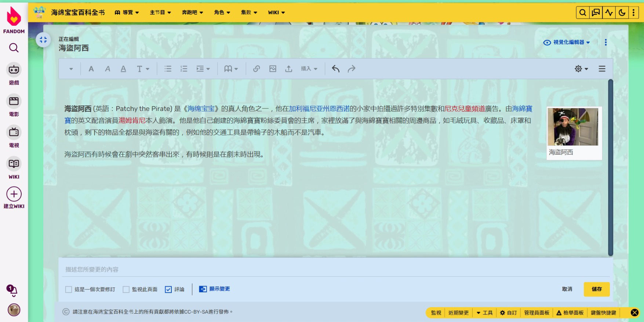This screenshot has height=322, width=644.
Task: Follow the 加利福尼亚州恩西诺 link in the article
Action: point(319,109)
